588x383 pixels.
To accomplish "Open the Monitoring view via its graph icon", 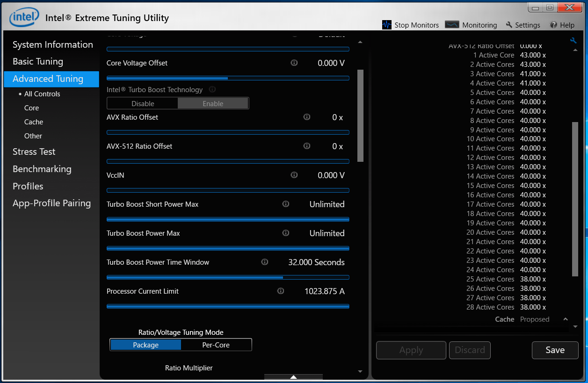I will (452, 25).
